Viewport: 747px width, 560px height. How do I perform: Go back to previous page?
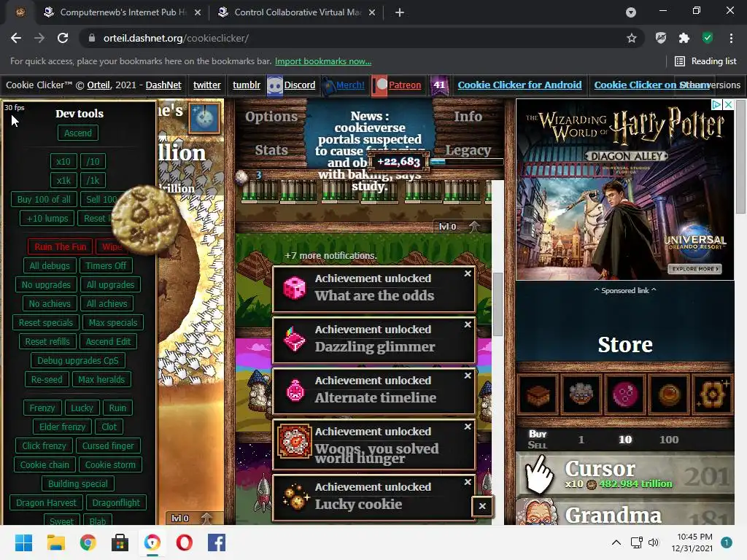pos(16,38)
